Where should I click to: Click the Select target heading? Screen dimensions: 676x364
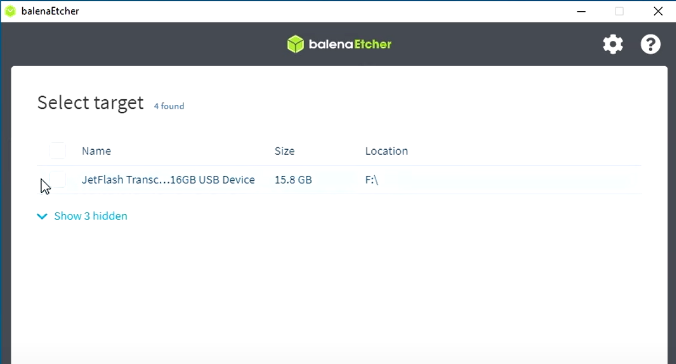(x=90, y=103)
